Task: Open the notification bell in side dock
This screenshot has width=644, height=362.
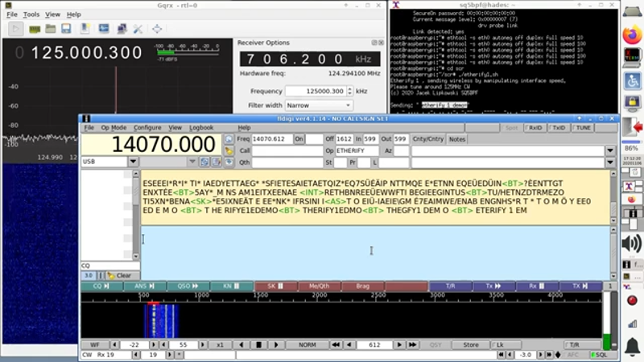Action: 632,347
